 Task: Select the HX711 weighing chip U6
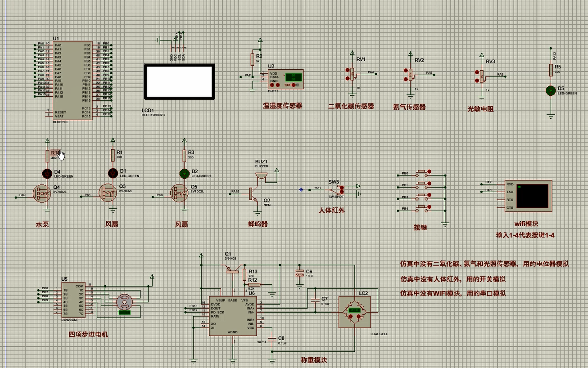coord(233,315)
